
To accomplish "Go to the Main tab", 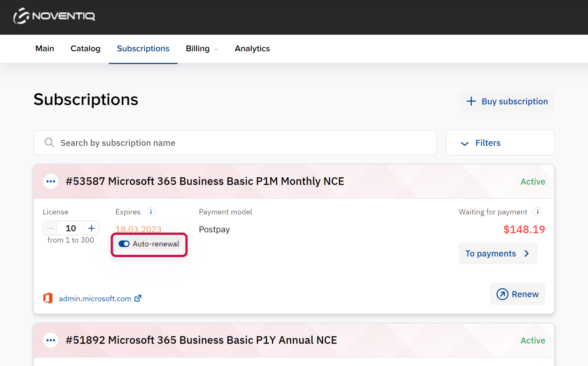I will point(45,49).
